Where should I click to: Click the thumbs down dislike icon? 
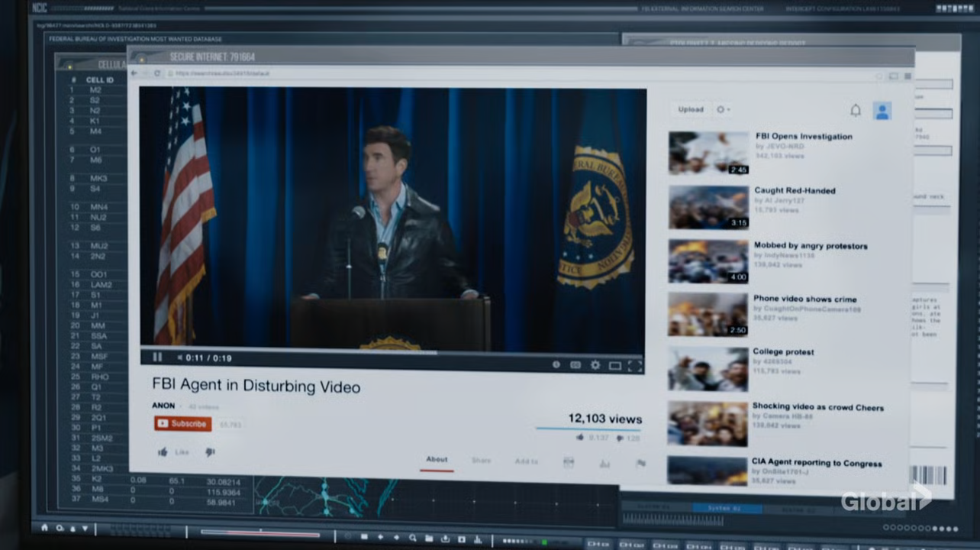tap(210, 452)
